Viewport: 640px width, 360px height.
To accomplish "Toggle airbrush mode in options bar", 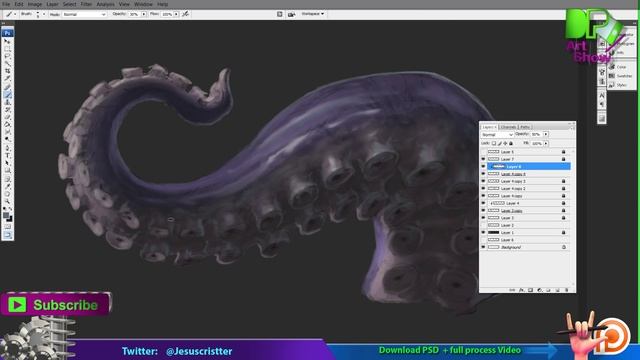I will tap(185, 14).
